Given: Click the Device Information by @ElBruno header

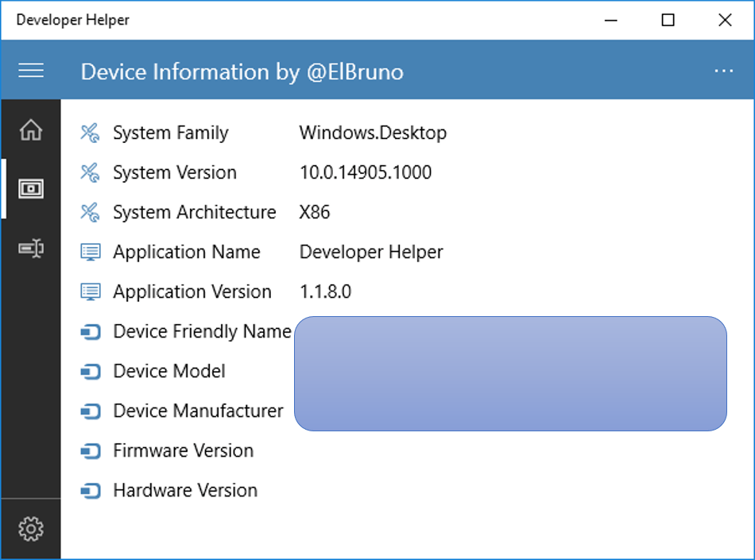Looking at the screenshot, I should point(242,71).
